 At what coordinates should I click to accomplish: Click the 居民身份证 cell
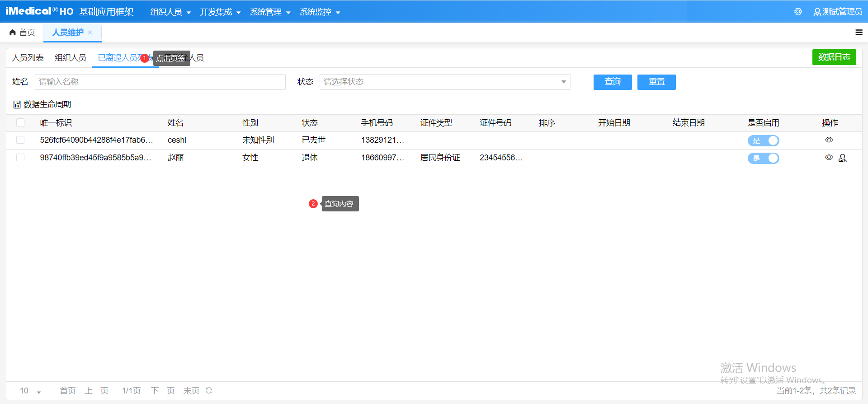pos(440,158)
